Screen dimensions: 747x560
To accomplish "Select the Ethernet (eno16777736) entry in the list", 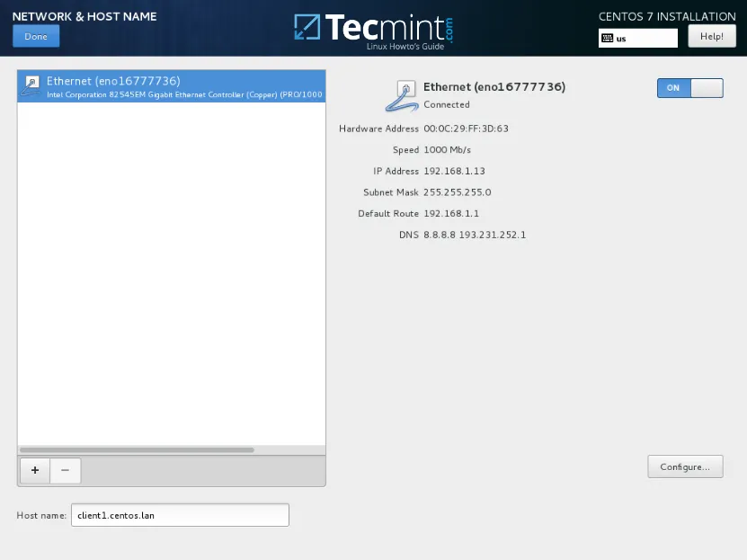I will [x=171, y=86].
